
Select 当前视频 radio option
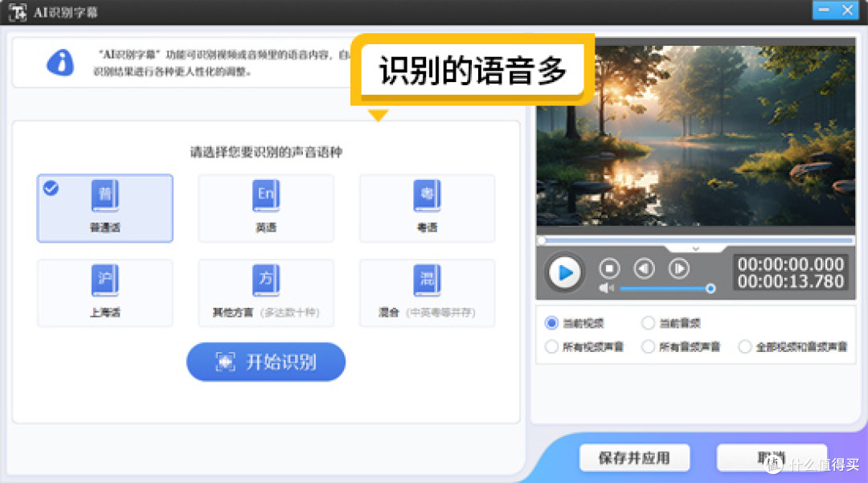552,323
